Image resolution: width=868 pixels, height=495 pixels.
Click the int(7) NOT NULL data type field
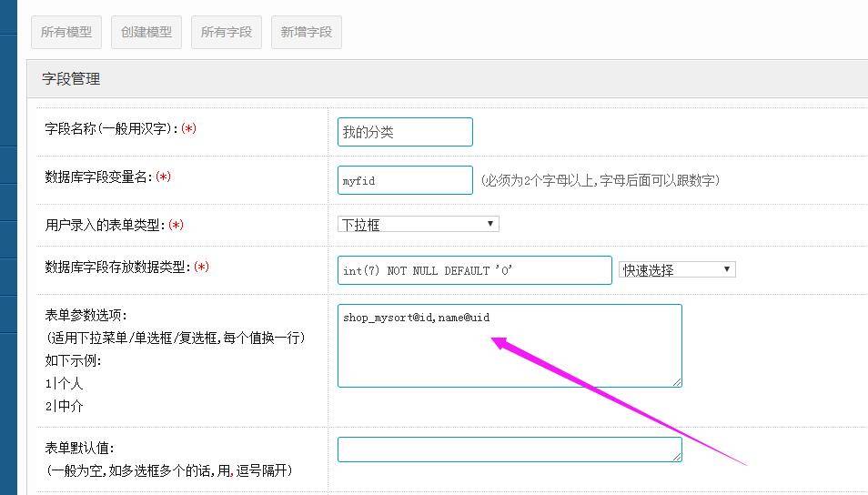point(474,270)
